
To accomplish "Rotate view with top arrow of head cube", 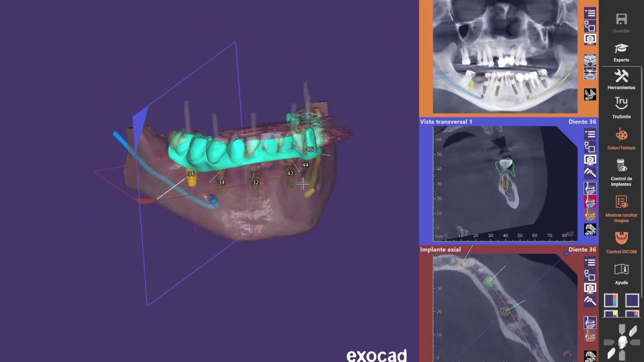I will point(622,330).
